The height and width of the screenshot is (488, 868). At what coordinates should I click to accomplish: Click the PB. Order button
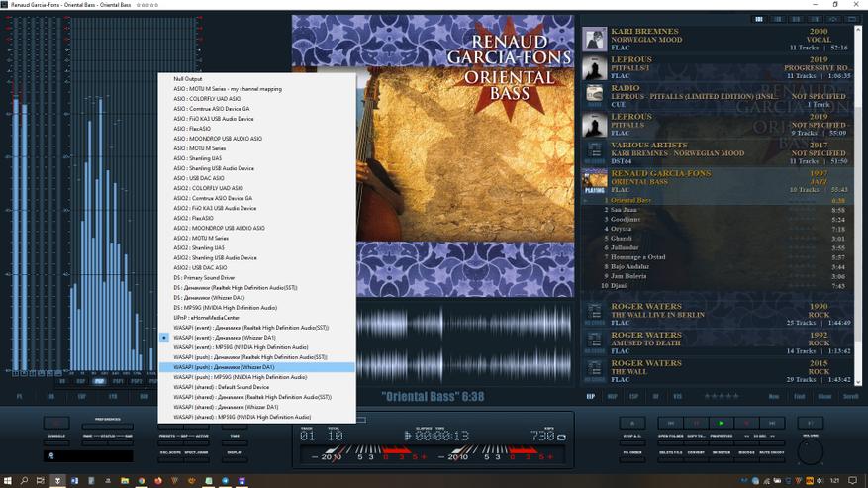(632, 459)
